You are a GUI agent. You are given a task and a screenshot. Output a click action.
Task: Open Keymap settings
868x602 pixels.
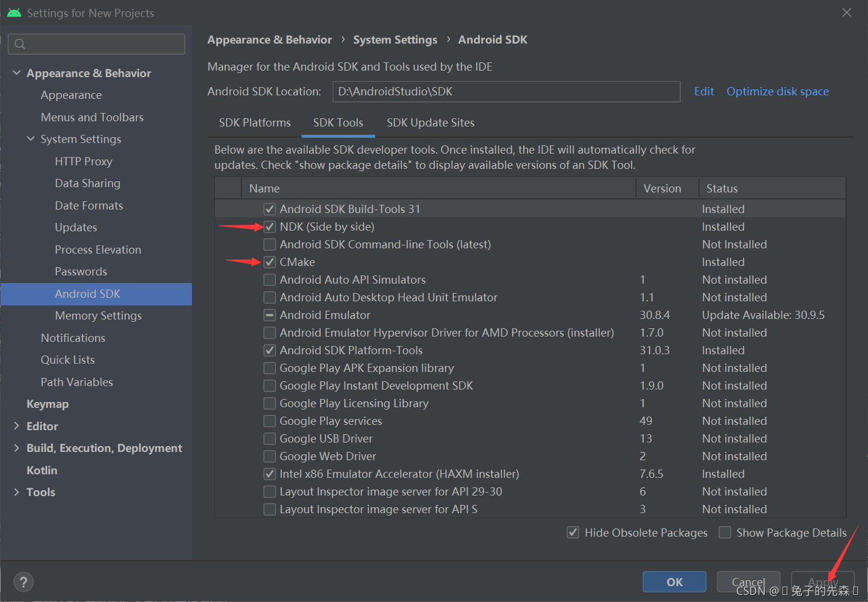[x=48, y=404]
